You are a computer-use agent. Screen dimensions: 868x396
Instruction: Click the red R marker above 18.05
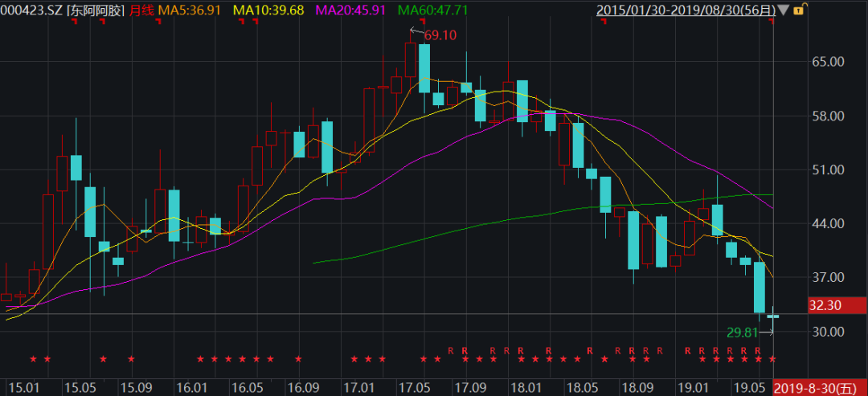590,350
